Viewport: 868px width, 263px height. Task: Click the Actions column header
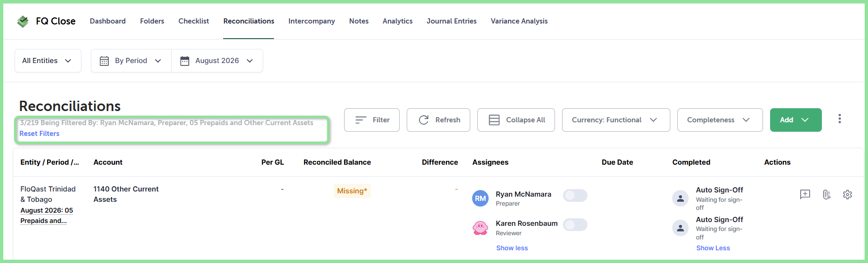(777, 162)
